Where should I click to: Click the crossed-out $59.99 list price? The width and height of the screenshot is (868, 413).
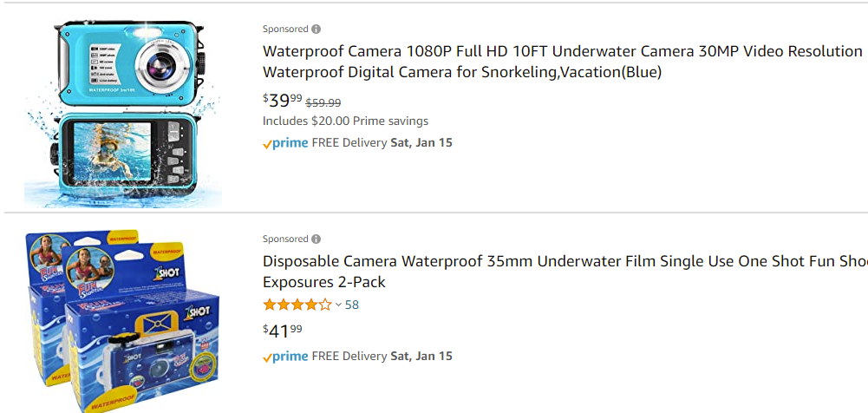point(323,102)
